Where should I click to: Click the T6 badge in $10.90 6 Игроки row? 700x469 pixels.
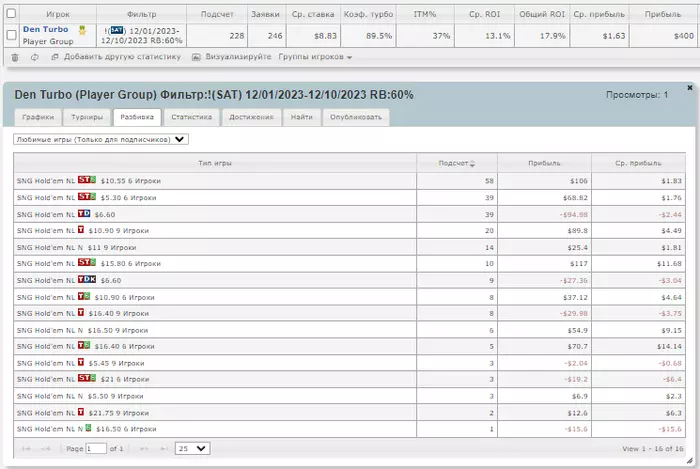coord(84,296)
